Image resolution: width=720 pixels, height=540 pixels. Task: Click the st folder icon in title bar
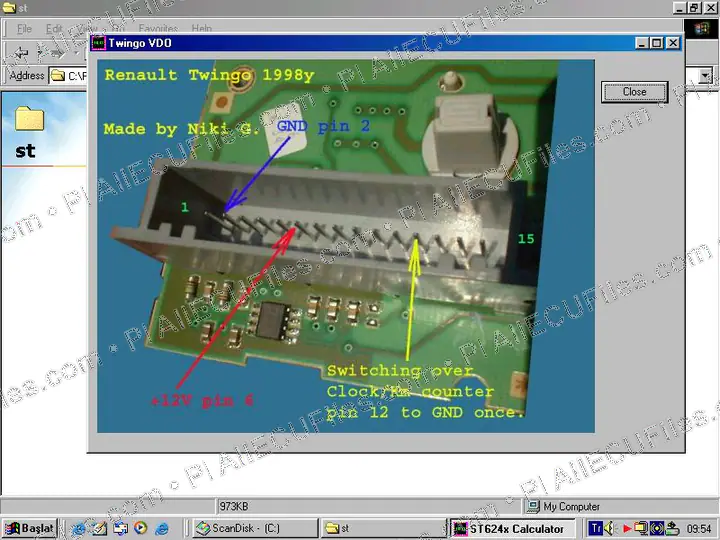pyautogui.click(x=9, y=7)
